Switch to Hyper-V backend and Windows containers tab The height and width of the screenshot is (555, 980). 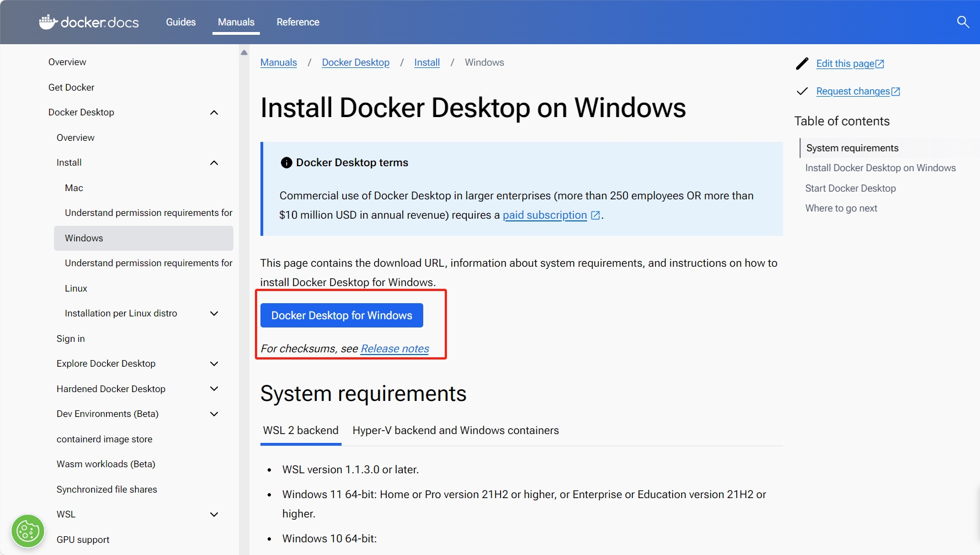pyautogui.click(x=456, y=431)
